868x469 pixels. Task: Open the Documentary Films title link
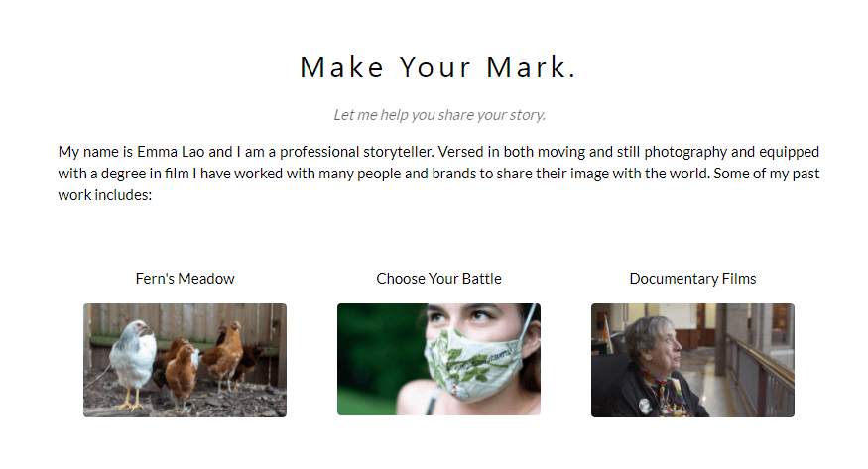[x=692, y=279]
